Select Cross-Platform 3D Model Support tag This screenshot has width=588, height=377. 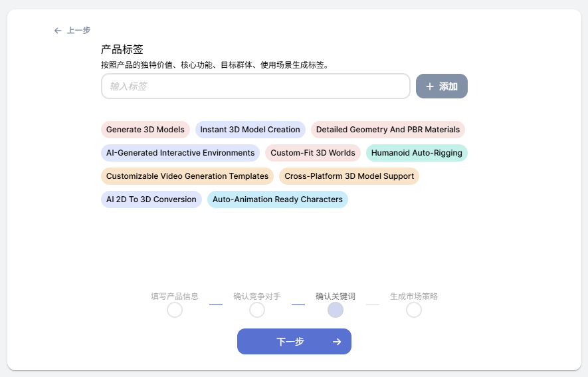point(349,176)
